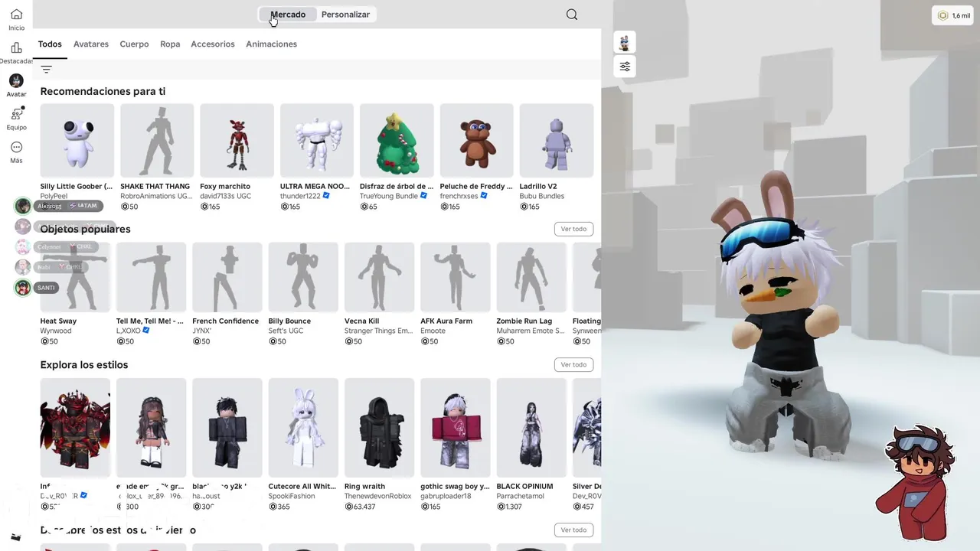Open the Equipo party icon
This screenshot has height=551, width=980.
click(x=16, y=114)
